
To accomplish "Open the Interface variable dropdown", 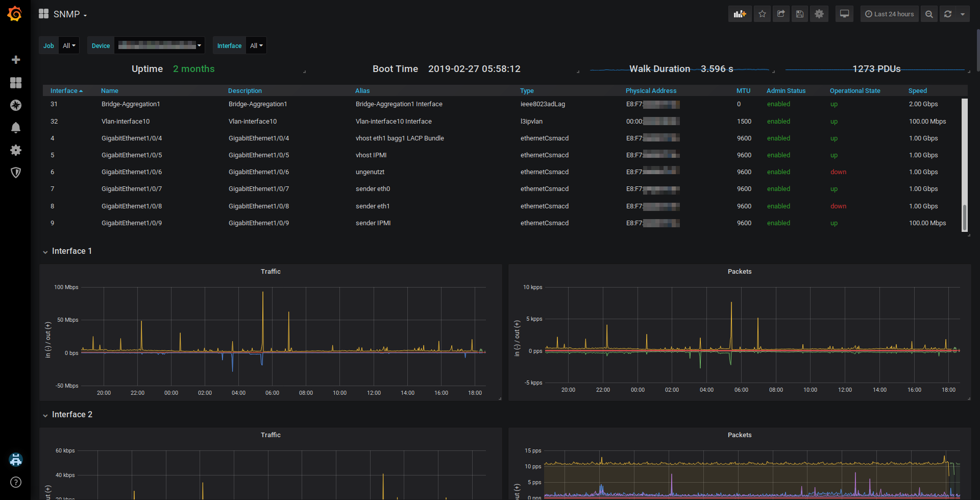I will click(x=256, y=45).
